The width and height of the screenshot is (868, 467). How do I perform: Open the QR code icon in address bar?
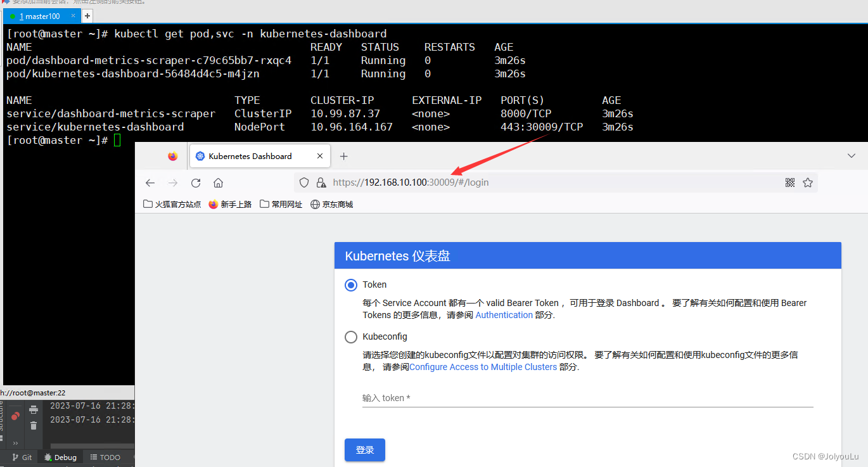tap(790, 182)
